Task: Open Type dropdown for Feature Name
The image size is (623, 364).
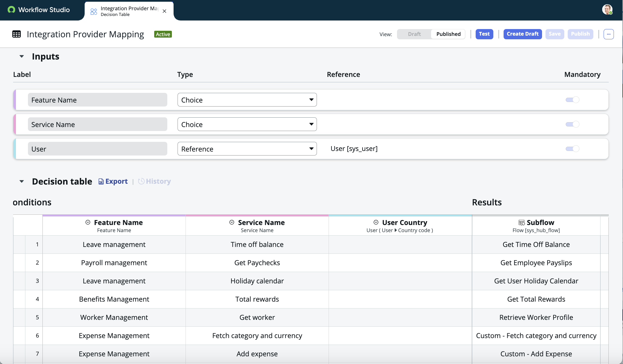Action: pyautogui.click(x=247, y=100)
